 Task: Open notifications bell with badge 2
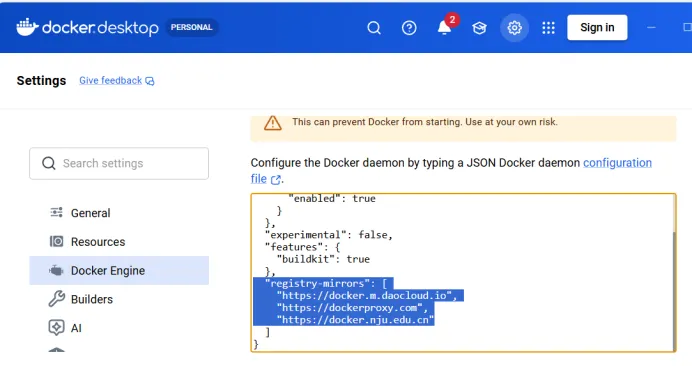coord(445,27)
